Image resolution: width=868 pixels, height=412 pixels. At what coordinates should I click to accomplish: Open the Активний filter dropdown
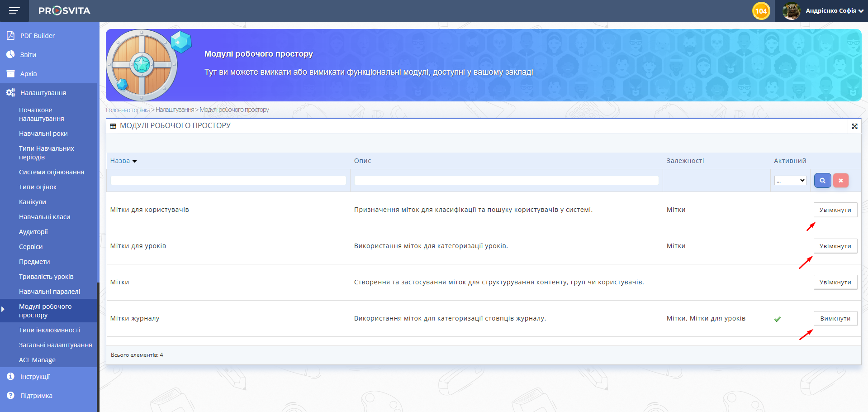point(790,180)
